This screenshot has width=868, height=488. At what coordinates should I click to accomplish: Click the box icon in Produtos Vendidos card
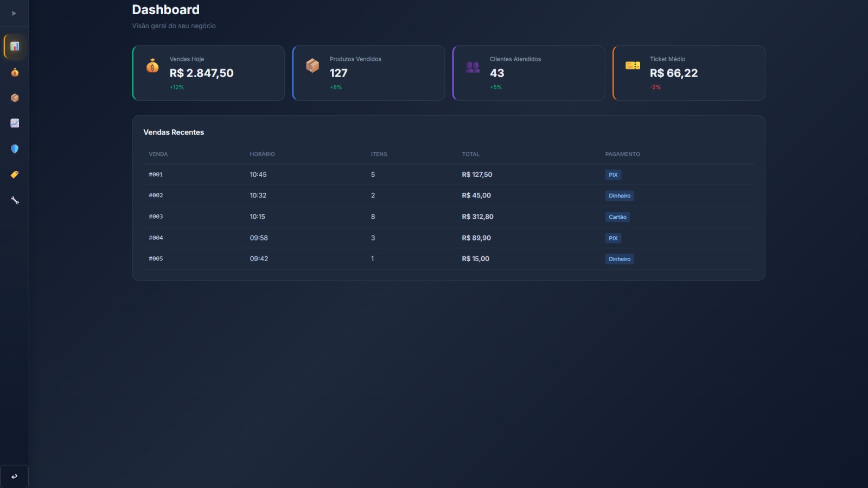[312, 66]
